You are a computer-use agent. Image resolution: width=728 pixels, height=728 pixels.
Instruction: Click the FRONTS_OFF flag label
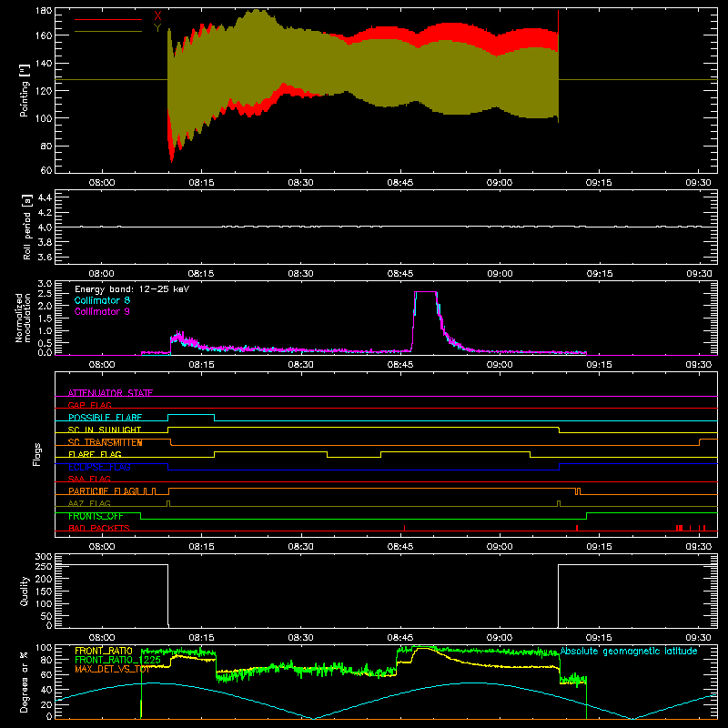[96, 516]
